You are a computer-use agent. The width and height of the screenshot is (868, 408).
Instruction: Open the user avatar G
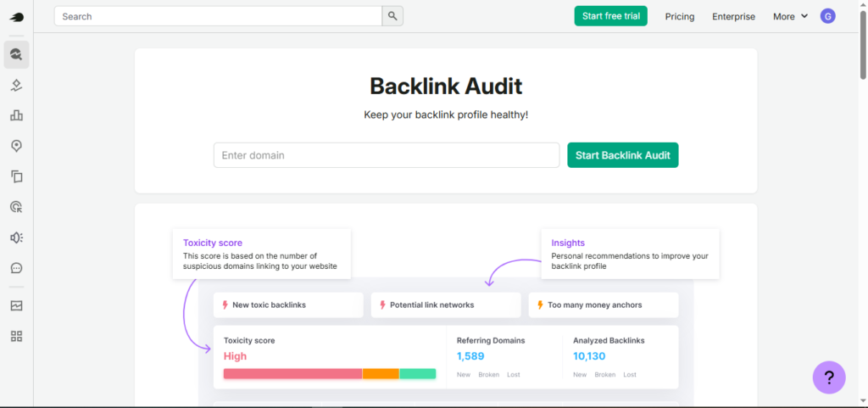[827, 16]
